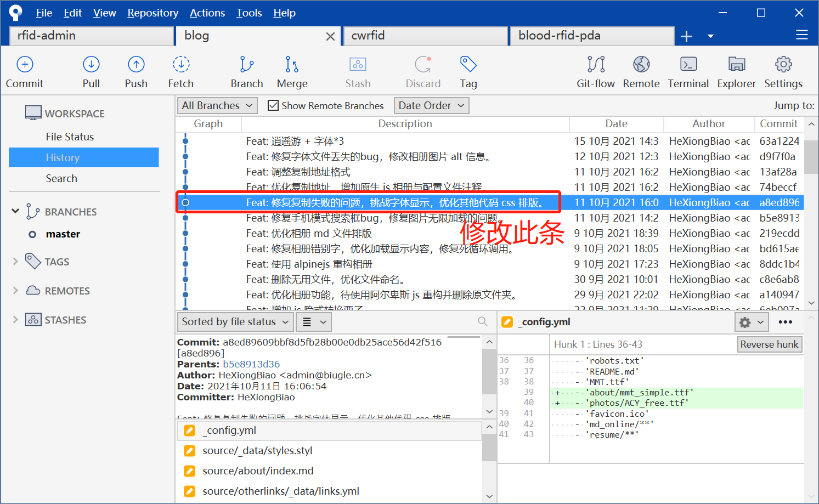Image resolution: width=819 pixels, height=504 pixels.
Task: Open diff settings gear dropdown
Action: pos(752,322)
